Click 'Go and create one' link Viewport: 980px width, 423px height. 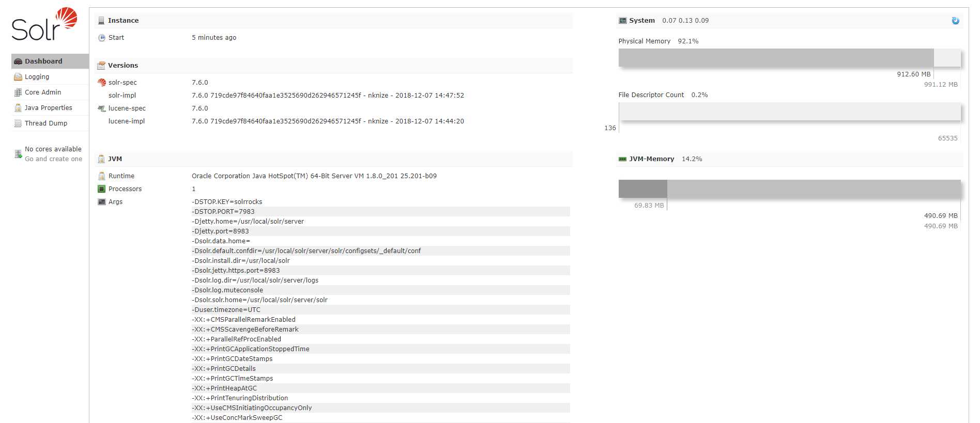(x=54, y=159)
